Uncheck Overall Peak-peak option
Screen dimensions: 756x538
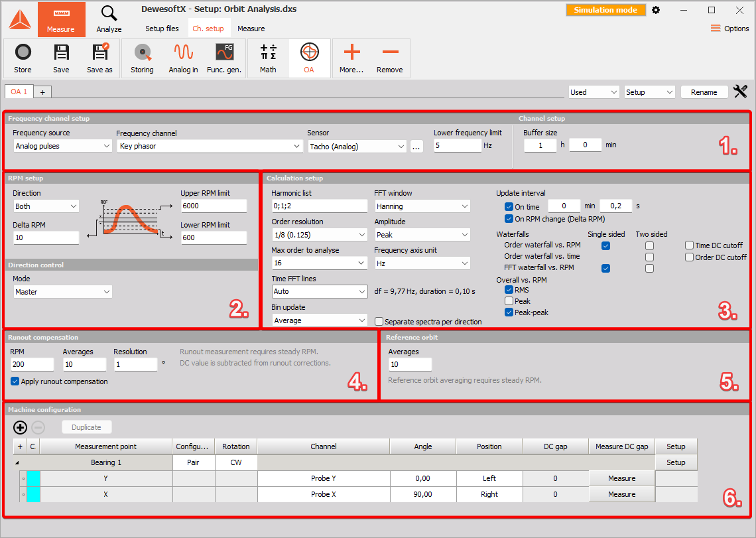point(509,312)
